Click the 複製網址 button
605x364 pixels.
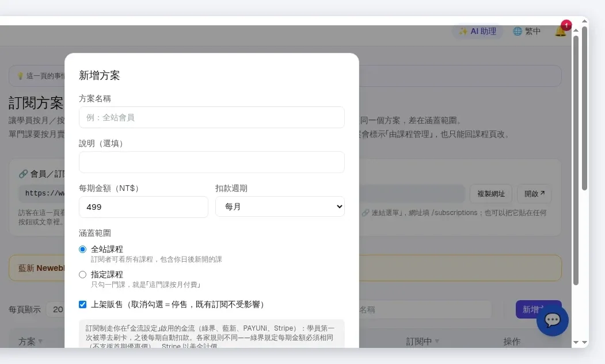click(x=491, y=194)
